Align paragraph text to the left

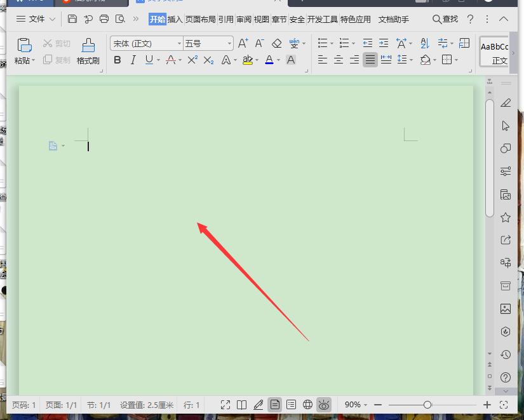[323, 60]
